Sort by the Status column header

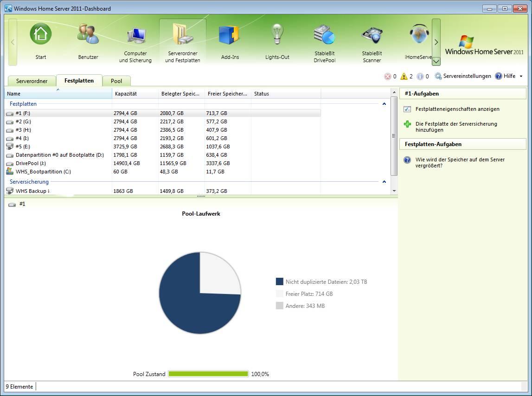click(x=286, y=94)
